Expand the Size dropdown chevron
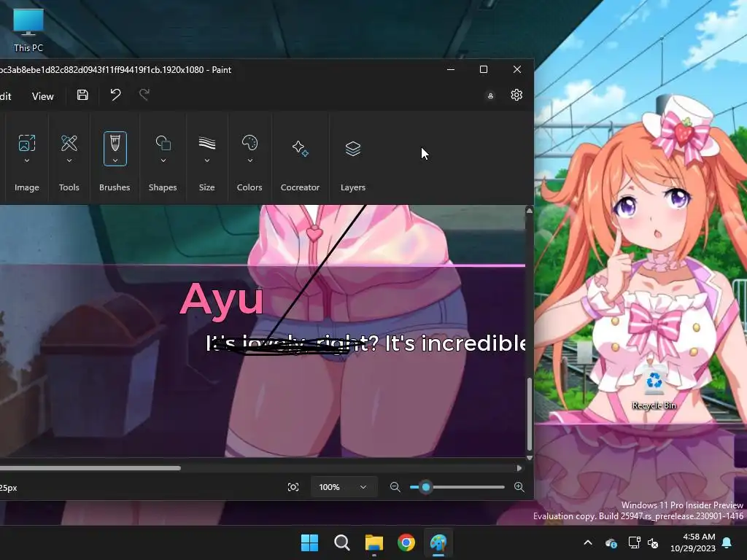The height and width of the screenshot is (560, 747). [x=206, y=160]
